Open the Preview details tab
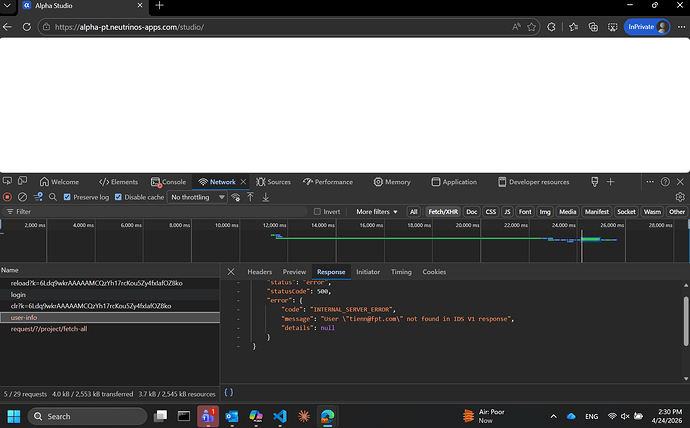Screen dimensions: 690x428 [x=294, y=272]
